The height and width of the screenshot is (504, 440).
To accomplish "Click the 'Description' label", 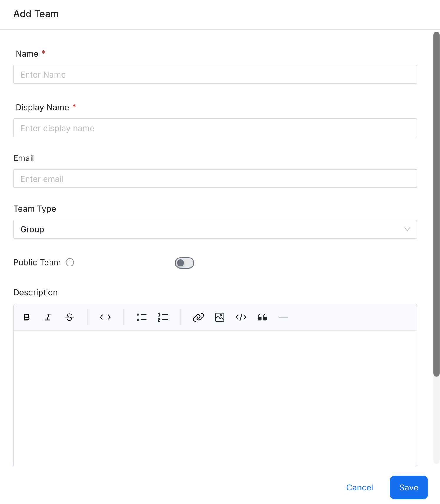I will click(x=36, y=292).
